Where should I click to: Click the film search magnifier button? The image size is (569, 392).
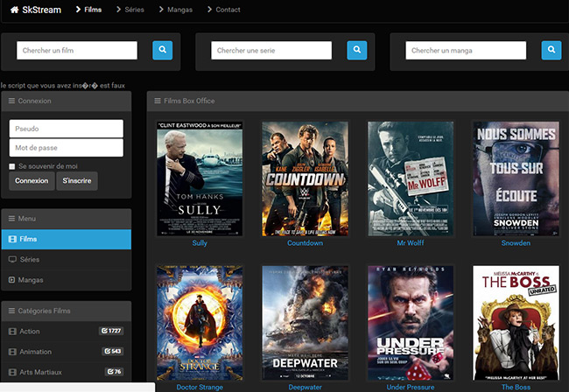coord(163,50)
